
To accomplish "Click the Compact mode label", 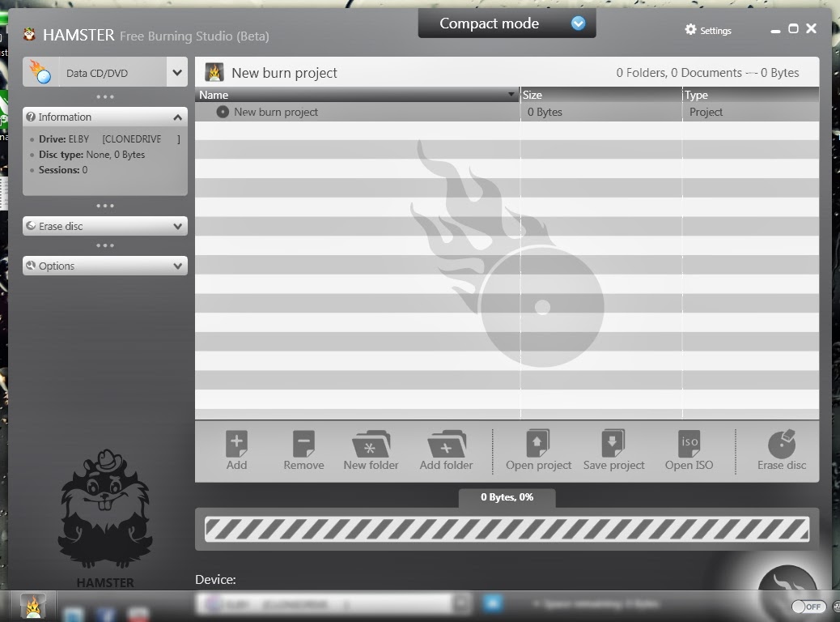I will pos(489,23).
